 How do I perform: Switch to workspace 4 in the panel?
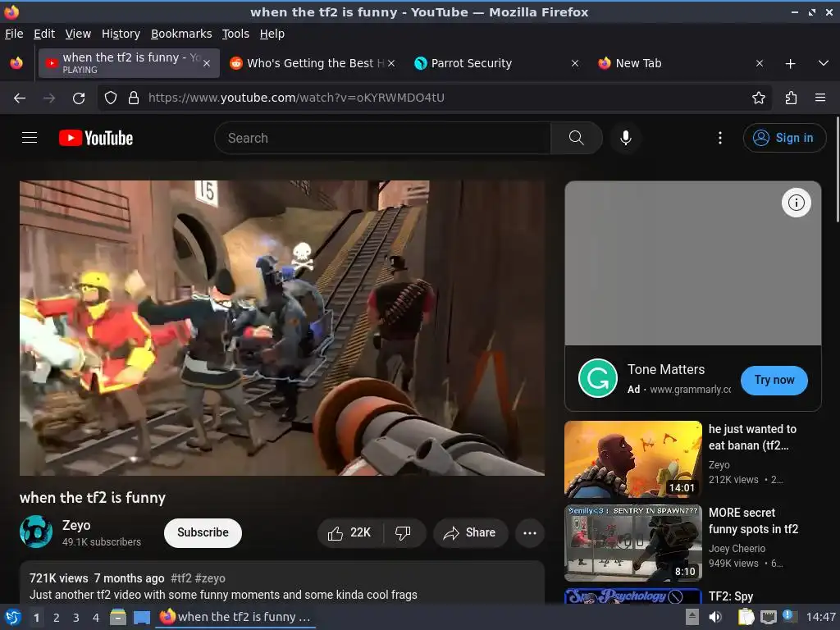click(96, 618)
